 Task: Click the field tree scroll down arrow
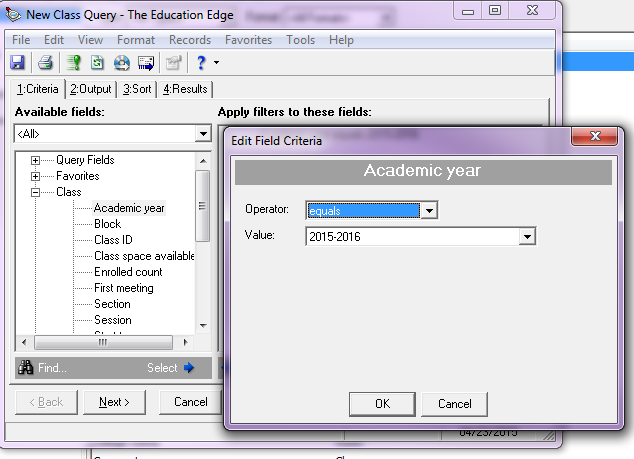(203, 326)
